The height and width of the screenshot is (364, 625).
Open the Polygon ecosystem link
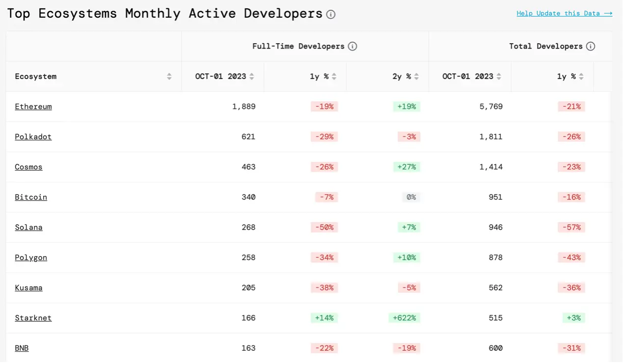[31, 258]
